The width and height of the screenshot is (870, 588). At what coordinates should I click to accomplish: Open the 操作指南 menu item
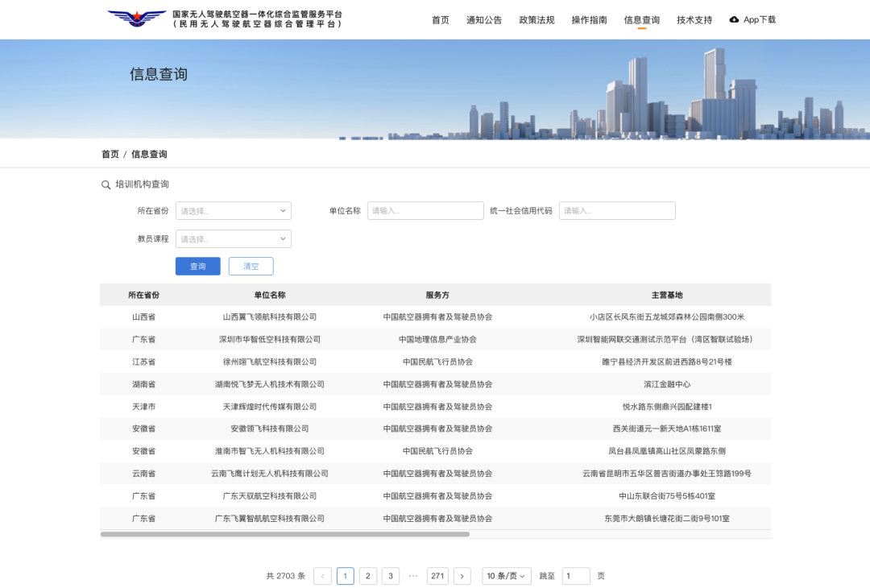[589, 20]
